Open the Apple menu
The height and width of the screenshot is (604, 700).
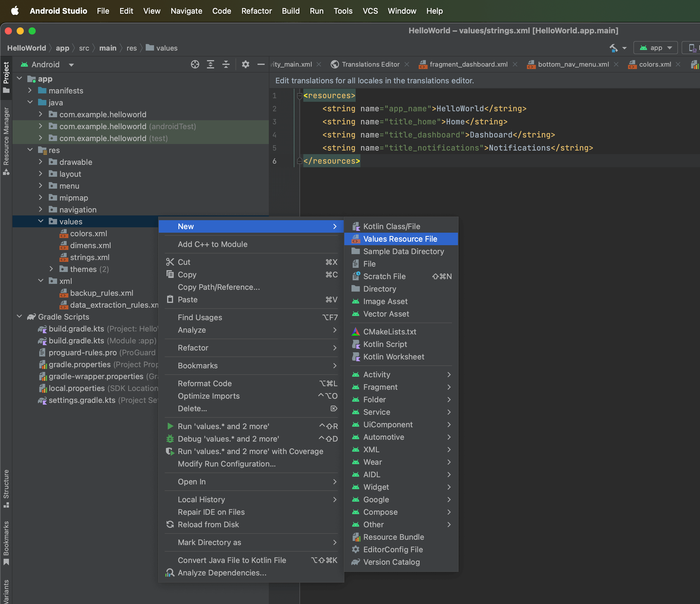(x=15, y=11)
